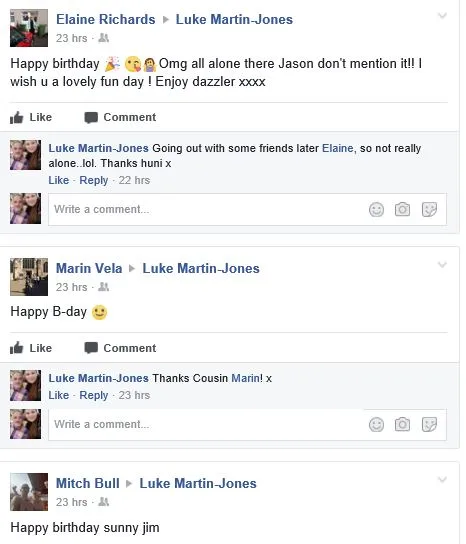
Task: Open Marin Vela's profile picture thumbnail
Action: pyautogui.click(x=29, y=277)
